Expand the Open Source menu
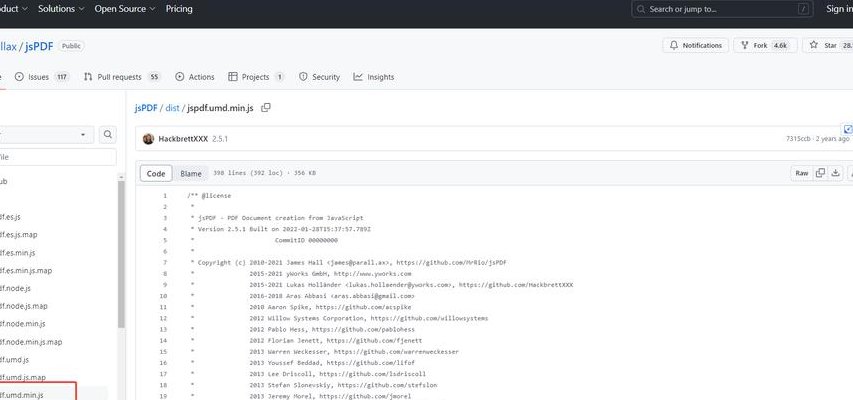This screenshot has width=853, height=400. pyautogui.click(x=125, y=9)
